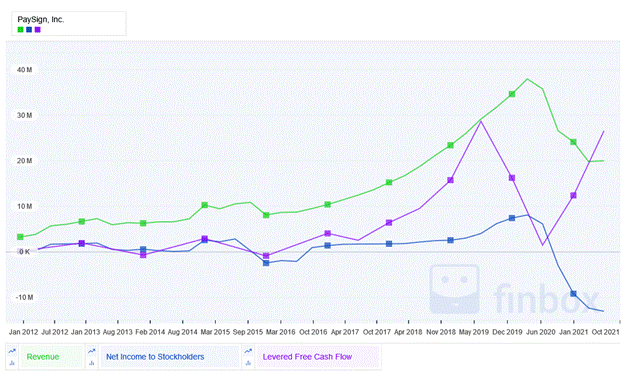Click the Mar 2016 x-axis label
Viewport: 626px width, 376px height.
pyautogui.click(x=280, y=332)
